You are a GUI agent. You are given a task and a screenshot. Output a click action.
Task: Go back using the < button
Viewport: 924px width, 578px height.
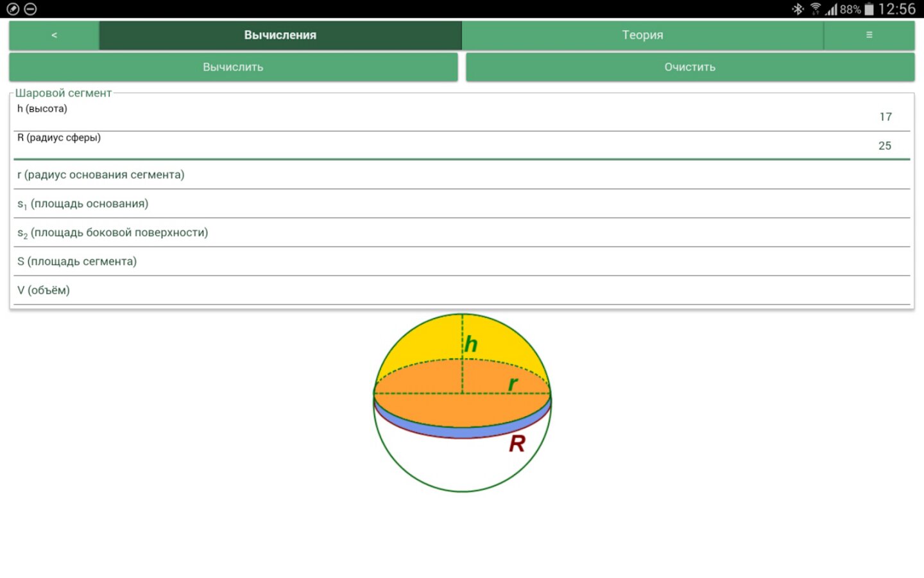click(x=55, y=35)
